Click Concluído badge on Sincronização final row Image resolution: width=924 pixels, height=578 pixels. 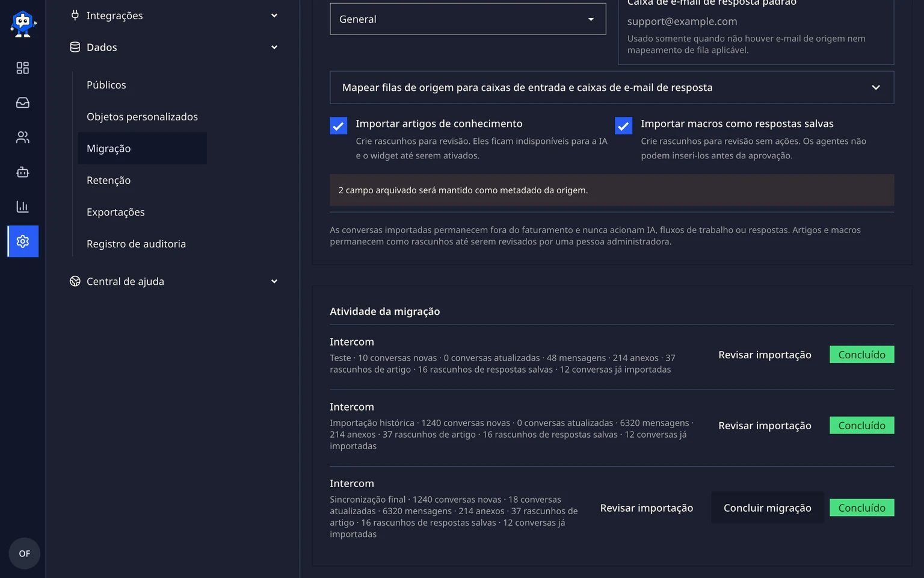coord(862,508)
